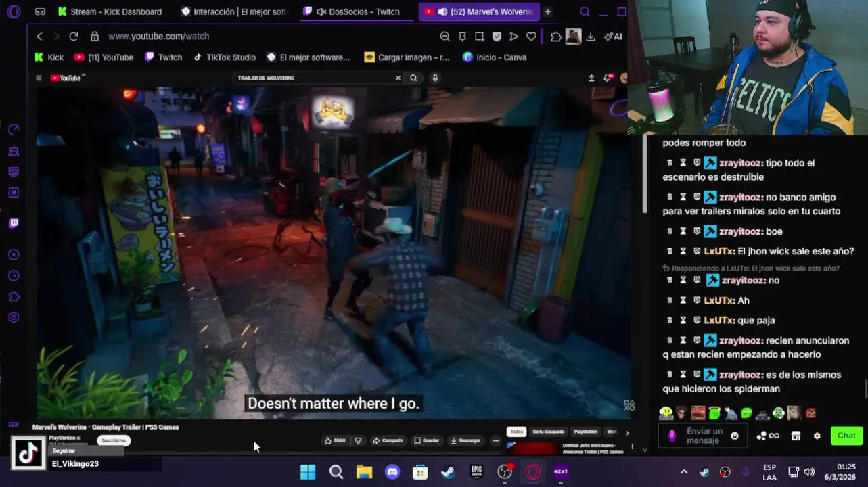Select De tu búsqueda filter chip
868x487 pixels.
(548, 432)
